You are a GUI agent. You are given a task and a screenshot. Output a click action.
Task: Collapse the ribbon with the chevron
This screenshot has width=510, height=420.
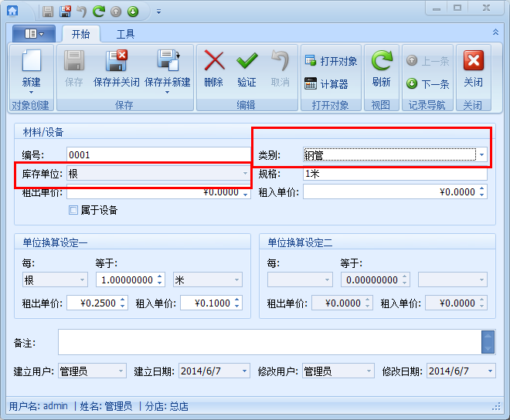coord(495,32)
